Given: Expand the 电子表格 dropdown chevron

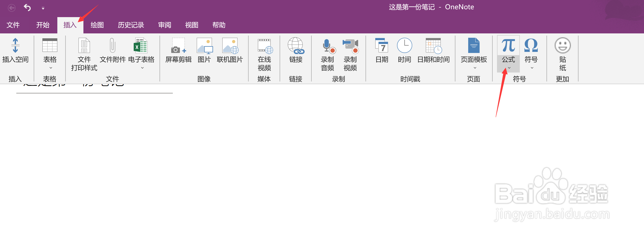Looking at the screenshot, I should point(142,68).
